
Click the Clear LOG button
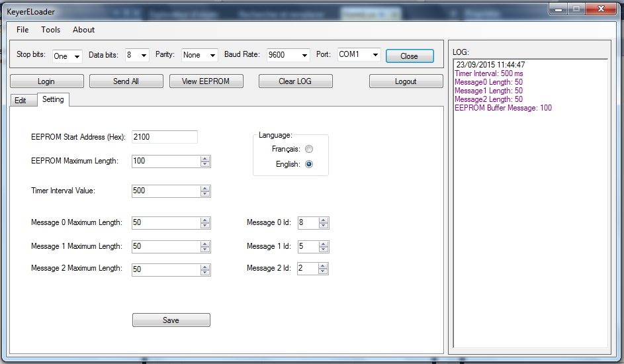(x=295, y=81)
